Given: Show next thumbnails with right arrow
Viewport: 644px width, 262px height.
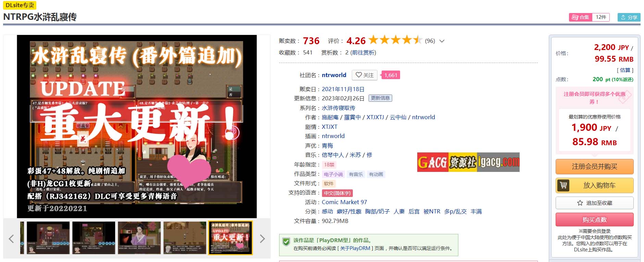Looking at the screenshot, I should 262,238.
